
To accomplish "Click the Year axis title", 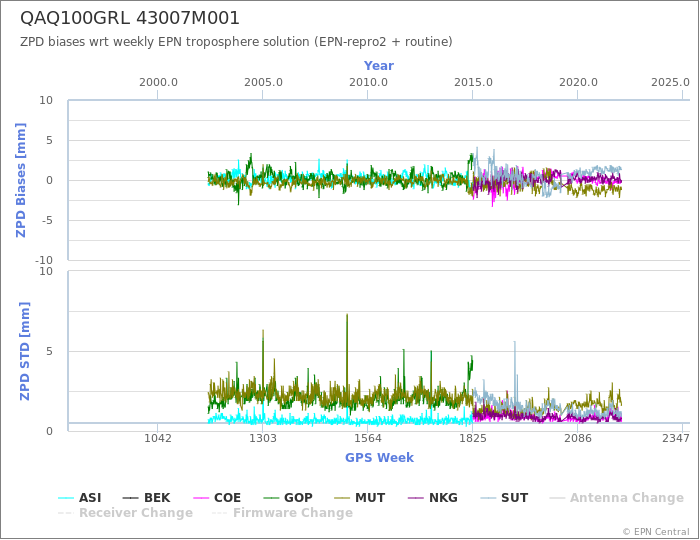I will click(379, 66).
